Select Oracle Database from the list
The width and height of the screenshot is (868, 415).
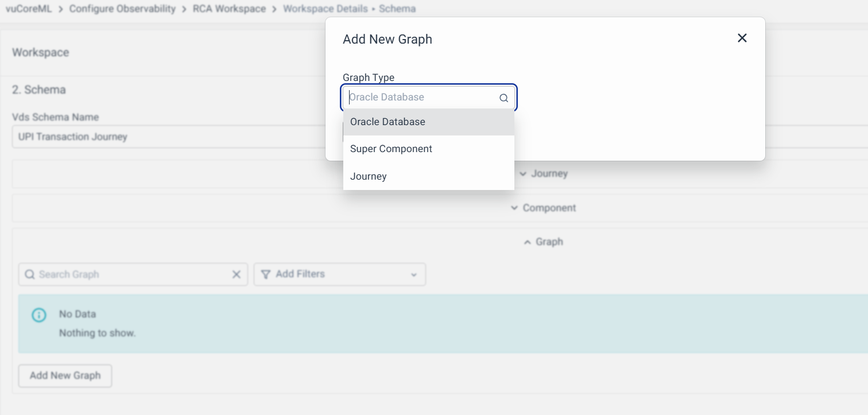pyautogui.click(x=387, y=122)
